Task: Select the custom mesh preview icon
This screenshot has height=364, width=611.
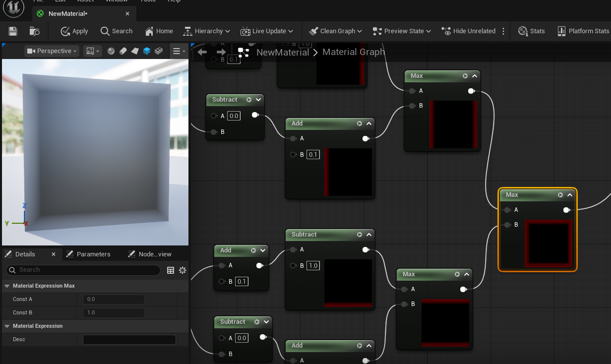Action: point(159,51)
